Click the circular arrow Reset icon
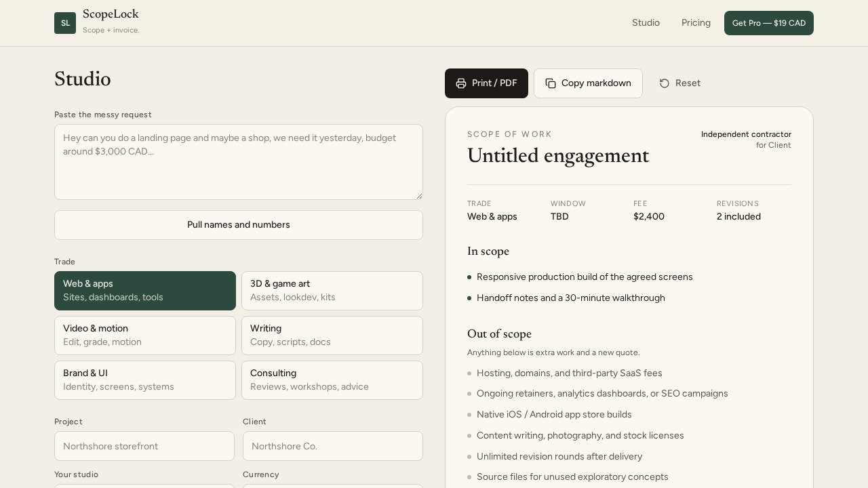The width and height of the screenshot is (868, 488). pos(665,83)
